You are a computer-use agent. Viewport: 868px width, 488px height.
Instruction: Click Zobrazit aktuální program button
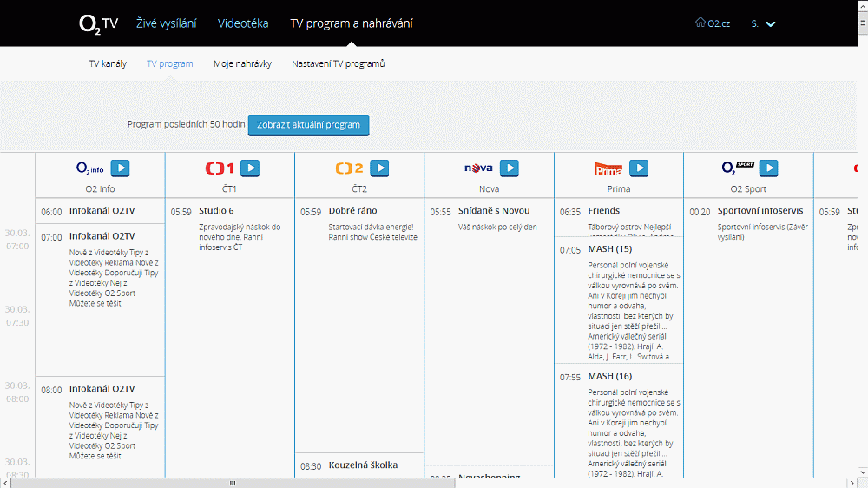pyautogui.click(x=308, y=125)
